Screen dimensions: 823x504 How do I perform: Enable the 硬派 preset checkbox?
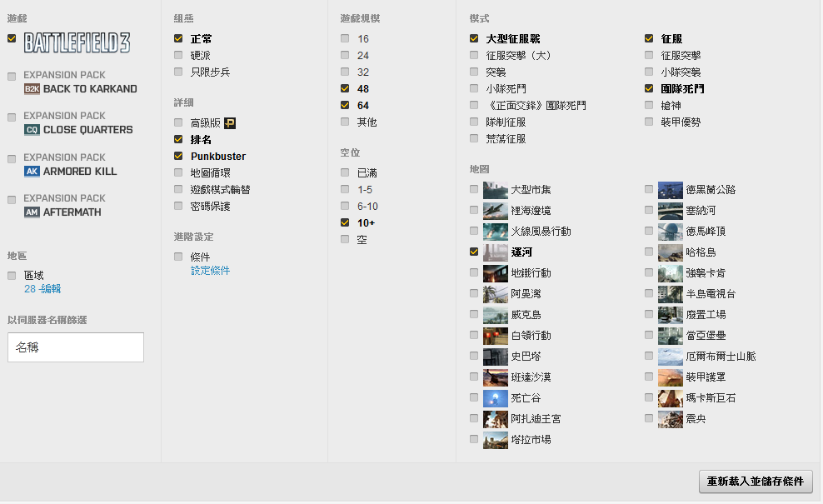(178, 55)
